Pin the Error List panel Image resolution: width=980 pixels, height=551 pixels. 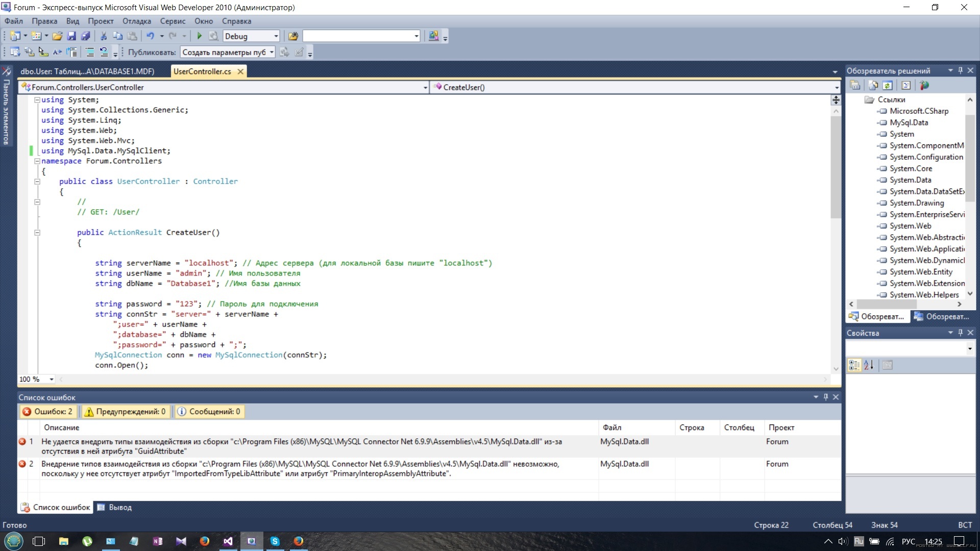826,397
